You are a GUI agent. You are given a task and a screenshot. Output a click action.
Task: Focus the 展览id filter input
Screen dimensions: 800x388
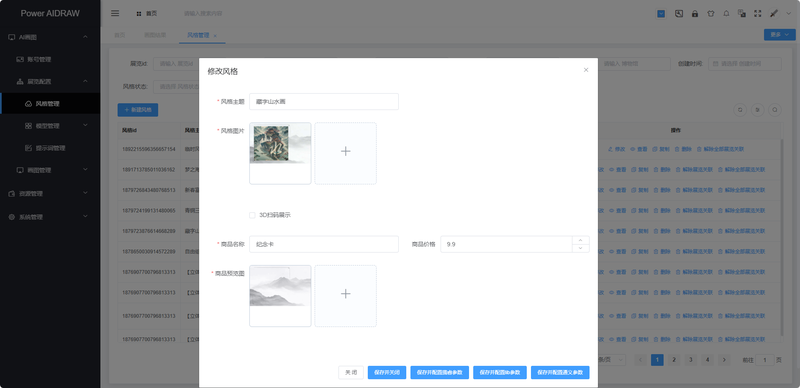(x=176, y=64)
